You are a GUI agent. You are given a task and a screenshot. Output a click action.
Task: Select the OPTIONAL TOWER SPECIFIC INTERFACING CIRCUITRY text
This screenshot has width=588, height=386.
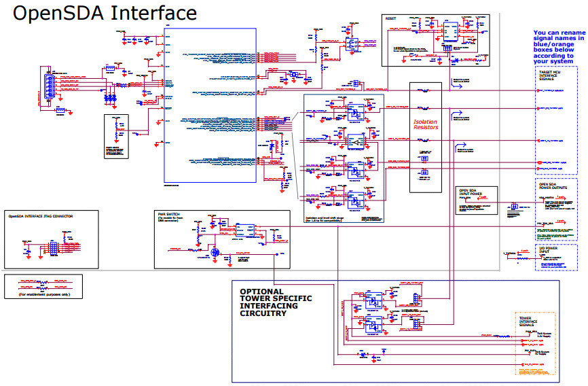[276, 302]
